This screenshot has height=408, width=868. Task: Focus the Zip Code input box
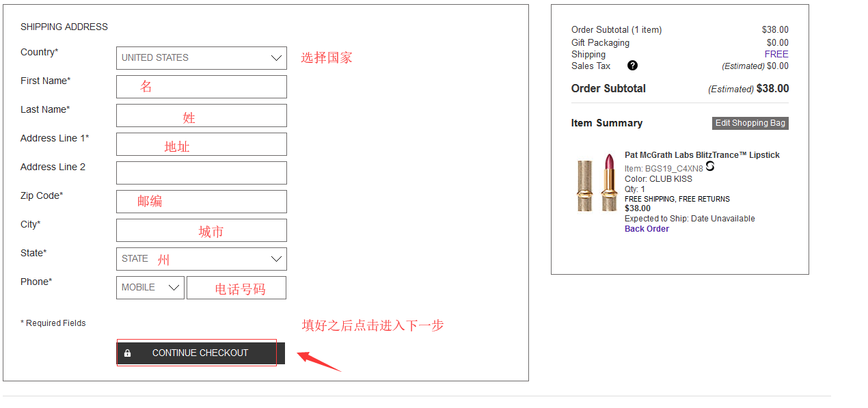(201, 202)
